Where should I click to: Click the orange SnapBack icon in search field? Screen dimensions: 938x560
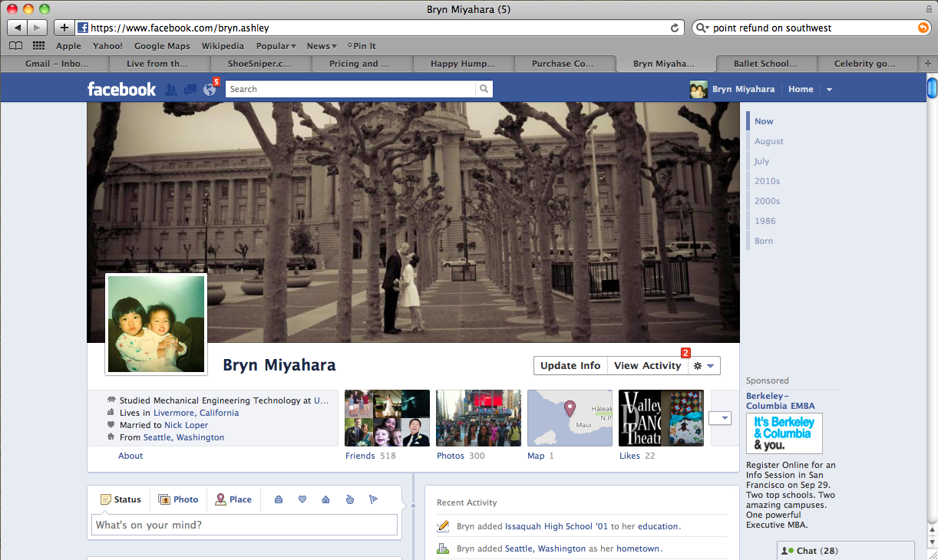[923, 28]
